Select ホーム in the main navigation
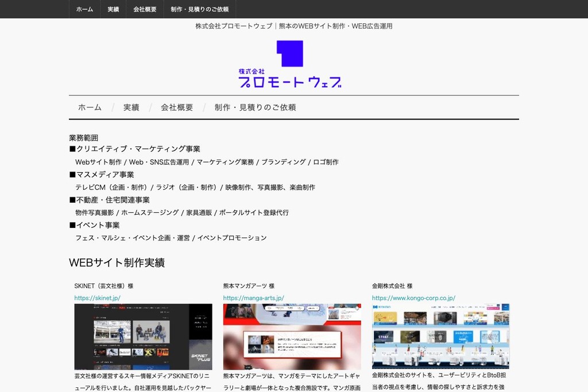This screenshot has width=588, height=392. click(x=90, y=107)
